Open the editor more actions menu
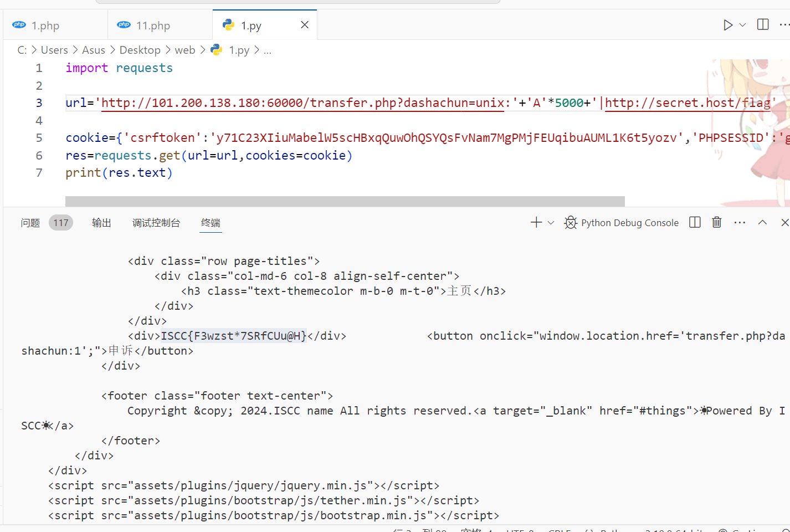The height and width of the screenshot is (532, 790). coord(784,25)
